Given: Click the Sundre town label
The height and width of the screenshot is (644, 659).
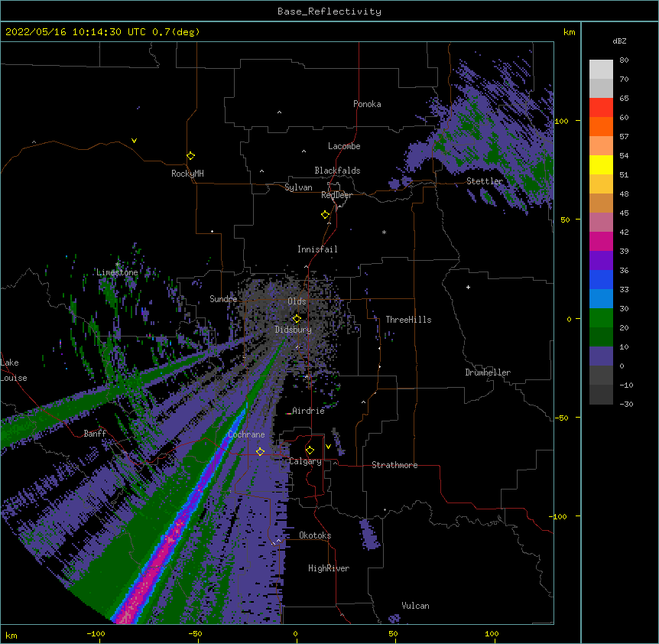Looking at the screenshot, I should point(223,299).
